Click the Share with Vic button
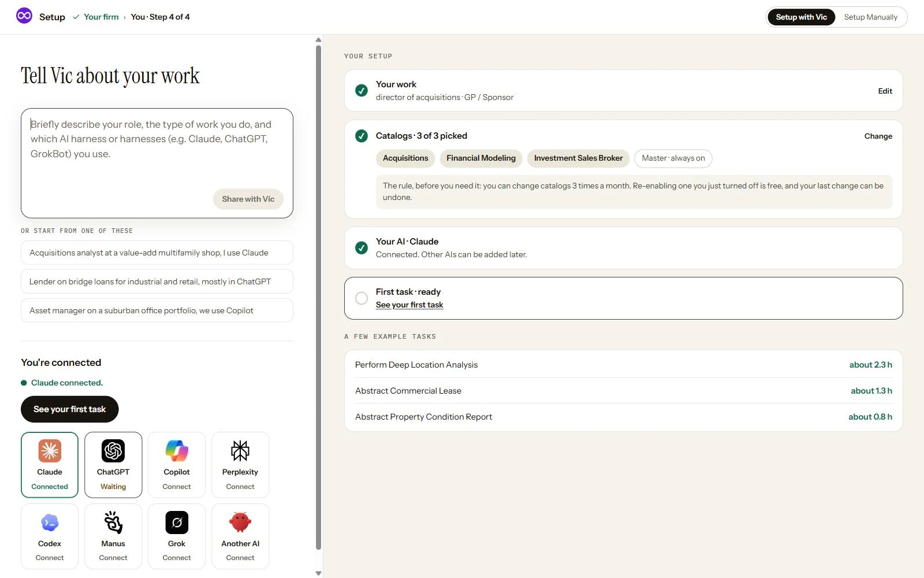The height and width of the screenshot is (578, 924). 248,199
